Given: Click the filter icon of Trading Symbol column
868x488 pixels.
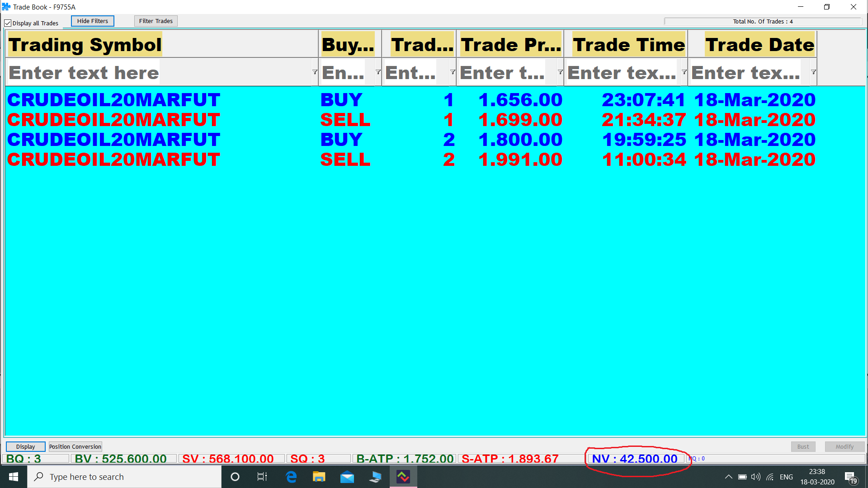Looking at the screenshot, I should tap(315, 72).
